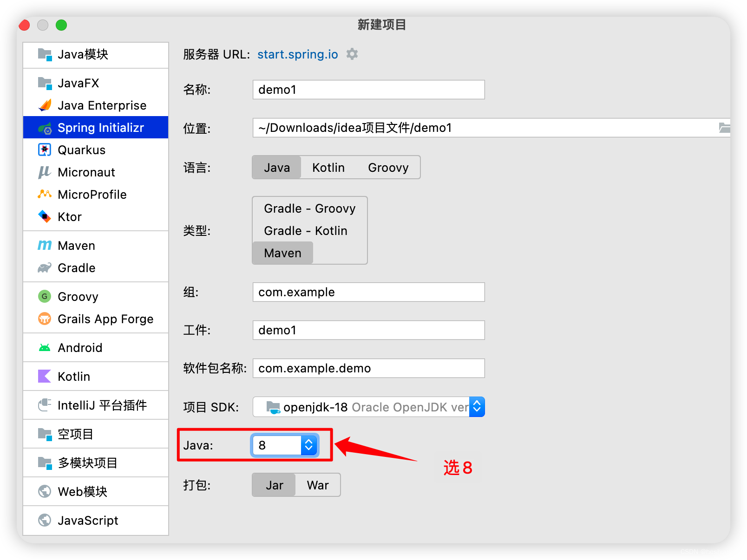747x560 pixels.
Task: Click the Web模块 globe icon
Action: pos(45,491)
